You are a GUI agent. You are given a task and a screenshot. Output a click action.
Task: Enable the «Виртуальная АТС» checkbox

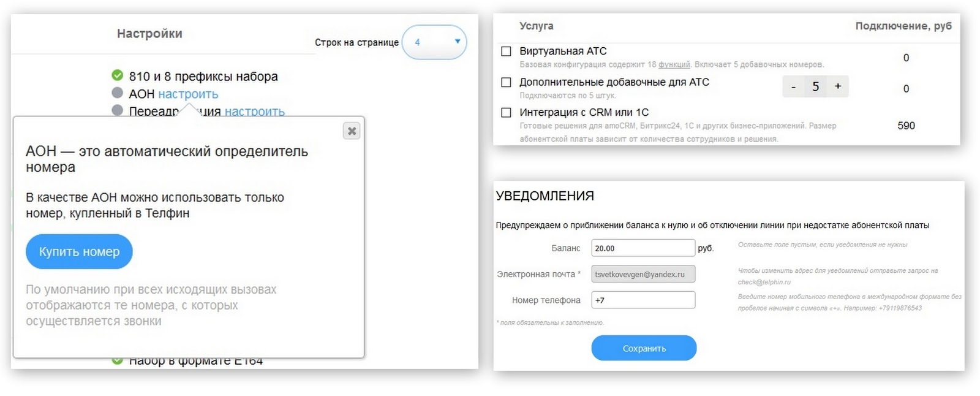(506, 51)
